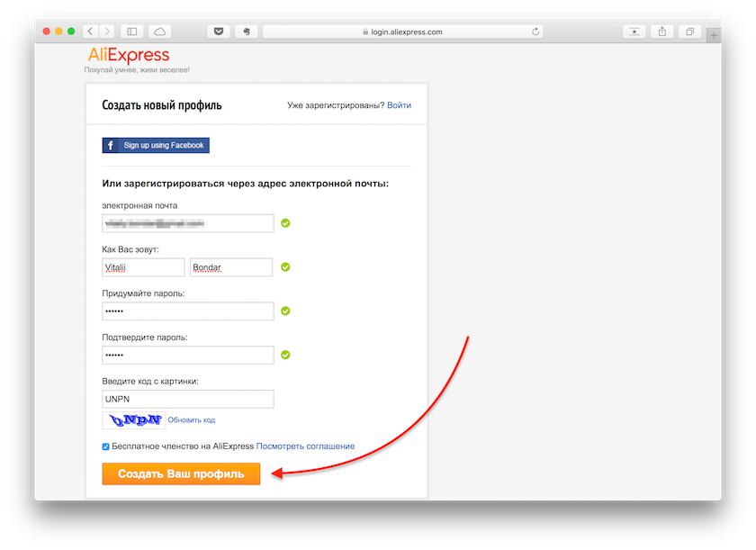Viewport: 756px width, 550px height.
Task: Open the Top Sites star button
Action: (634, 32)
